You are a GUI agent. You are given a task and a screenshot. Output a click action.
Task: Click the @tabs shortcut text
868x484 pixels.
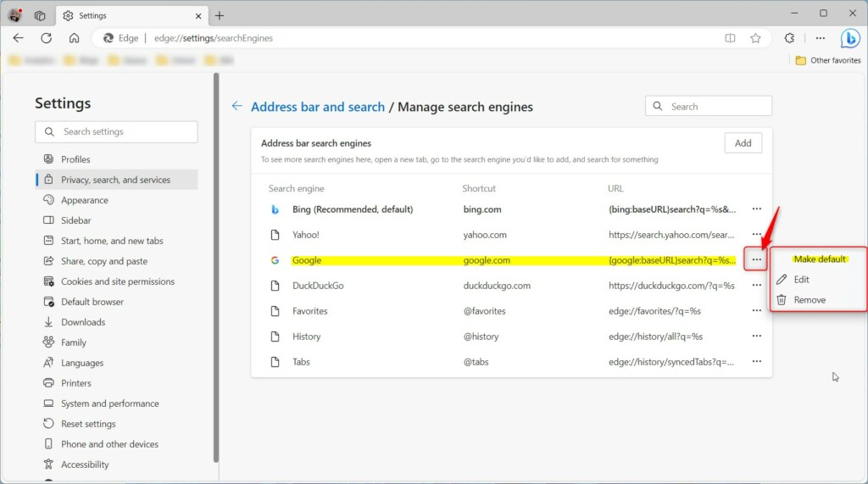(x=476, y=362)
